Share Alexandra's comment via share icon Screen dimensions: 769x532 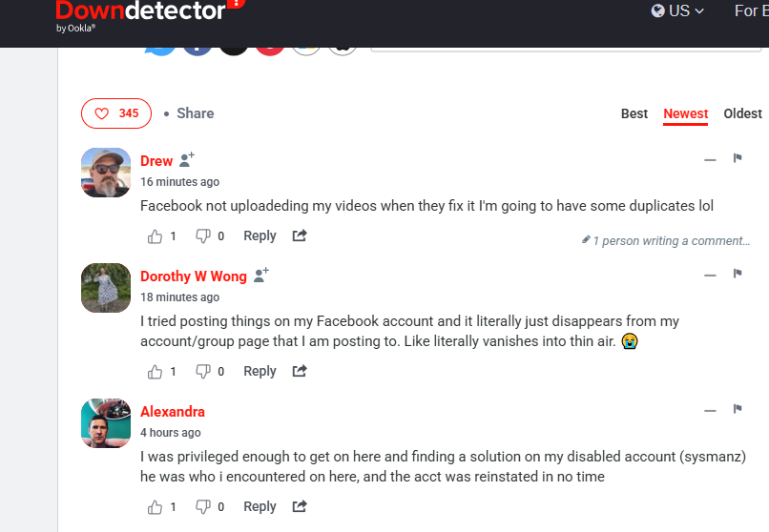tap(300, 506)
